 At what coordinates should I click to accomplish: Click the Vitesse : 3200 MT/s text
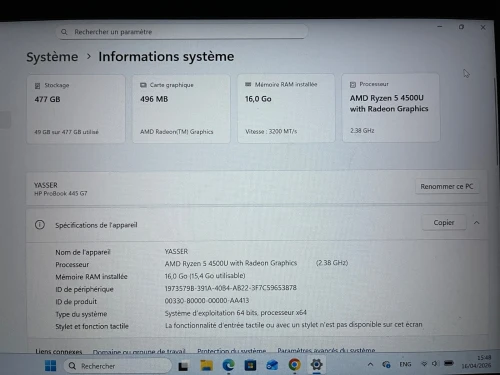271,131
